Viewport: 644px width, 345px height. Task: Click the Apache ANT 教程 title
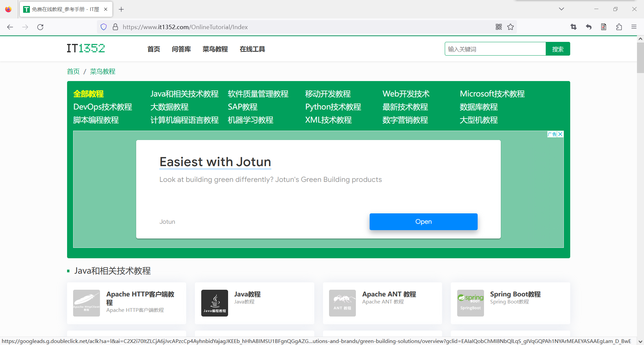pos(389,294)
